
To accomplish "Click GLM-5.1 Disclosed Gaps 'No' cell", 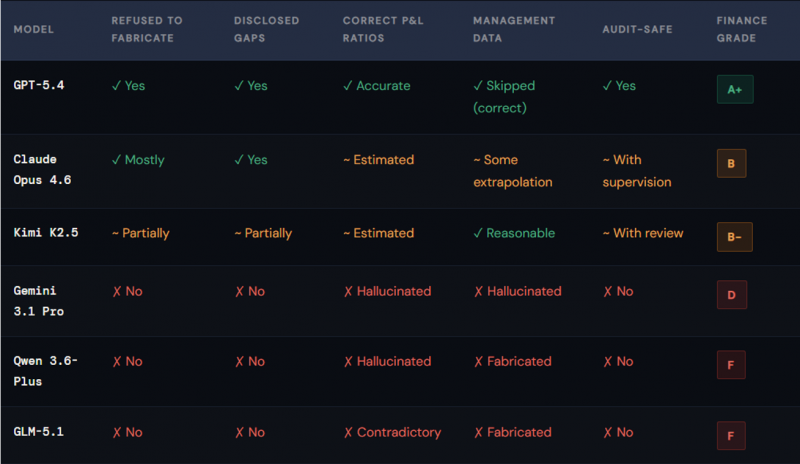I will point(250,432).
